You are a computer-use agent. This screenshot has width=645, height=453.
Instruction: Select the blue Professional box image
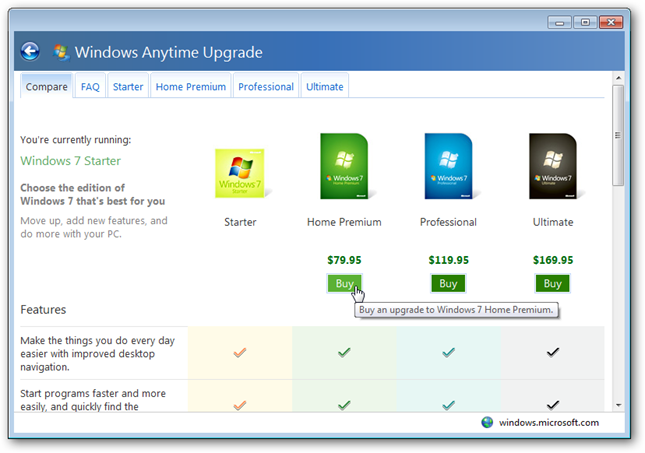(449, 166)
